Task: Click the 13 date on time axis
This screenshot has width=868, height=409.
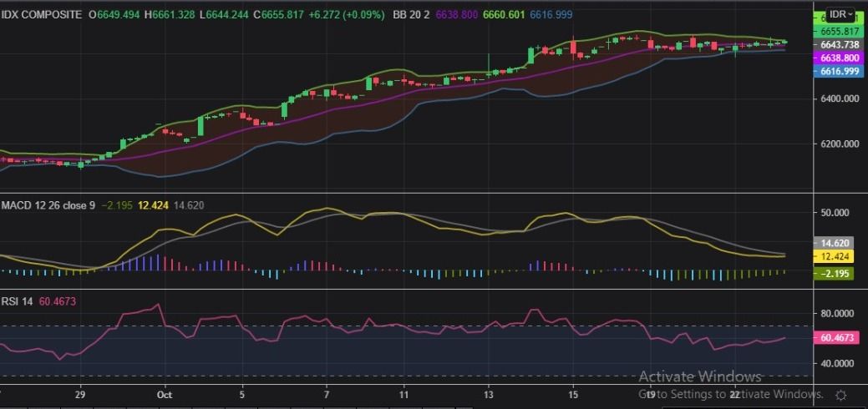Action: point(488,395)
